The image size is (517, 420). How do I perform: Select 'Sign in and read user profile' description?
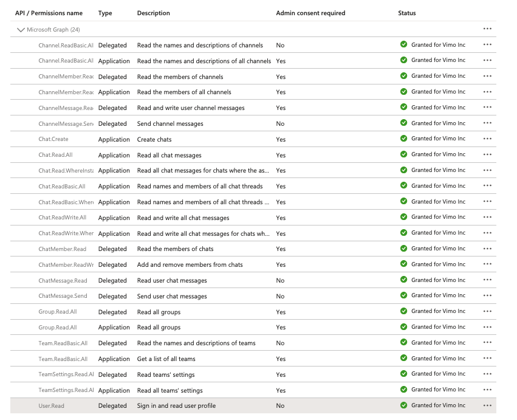pos(176,406)
